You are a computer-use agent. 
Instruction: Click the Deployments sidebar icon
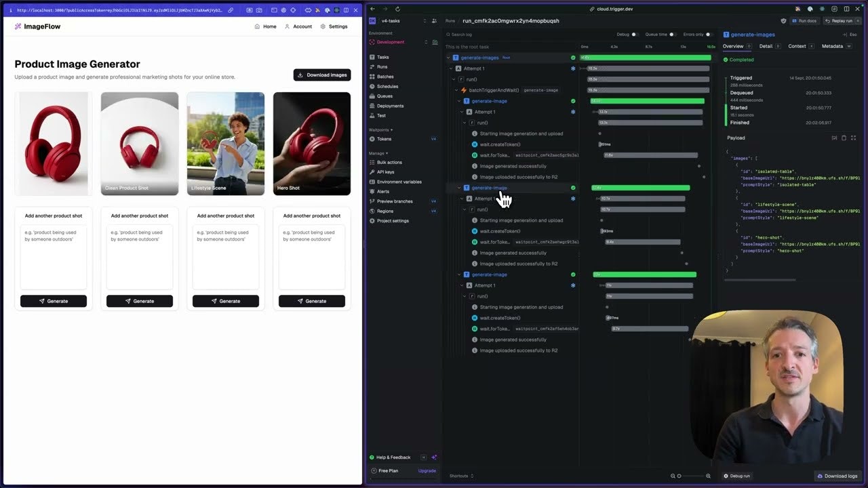click(x=372, y=106)
